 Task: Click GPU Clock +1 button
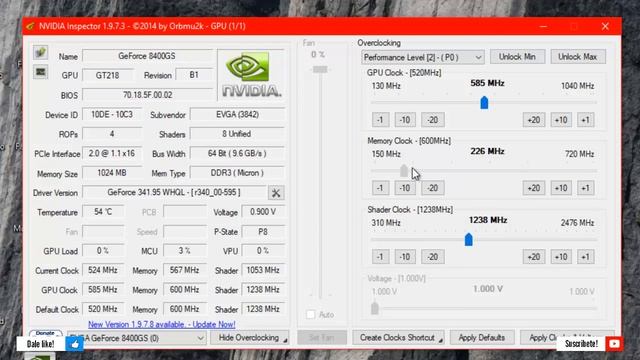coord(586,120)
